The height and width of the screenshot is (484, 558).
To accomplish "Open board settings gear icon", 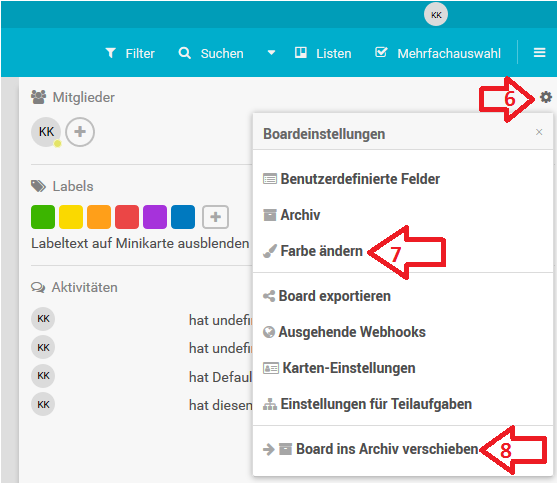I will [x=546, y=97].
